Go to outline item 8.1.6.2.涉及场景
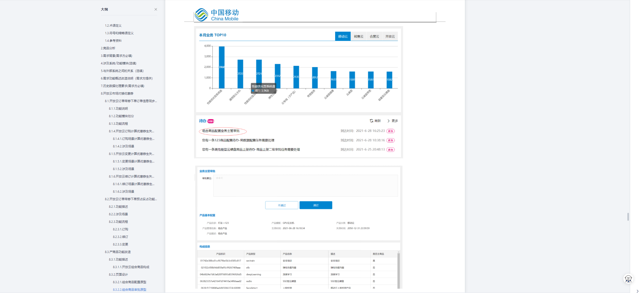644x293 pixels. (124, 191)
